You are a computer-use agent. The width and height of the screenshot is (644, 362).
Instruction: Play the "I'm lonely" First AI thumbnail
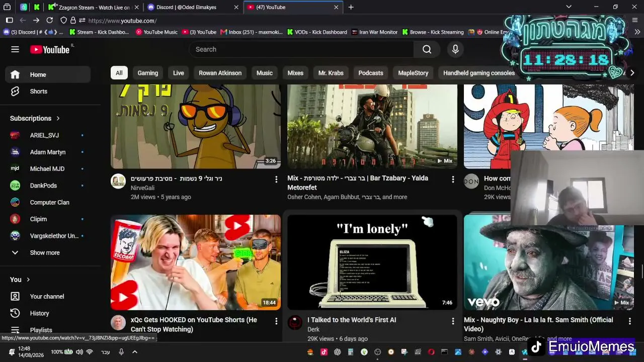click(x=372, y=262)
